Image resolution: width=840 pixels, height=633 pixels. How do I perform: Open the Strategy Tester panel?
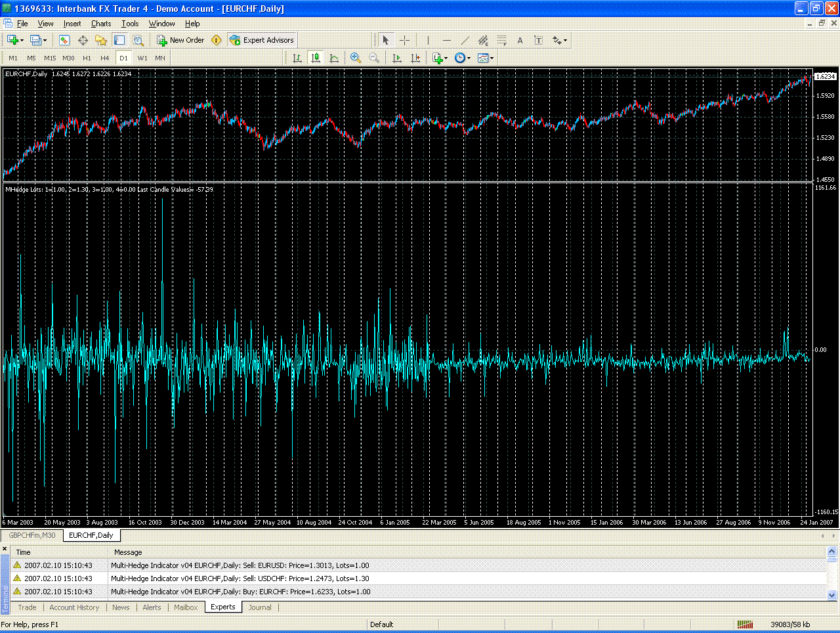pos(138,40)
